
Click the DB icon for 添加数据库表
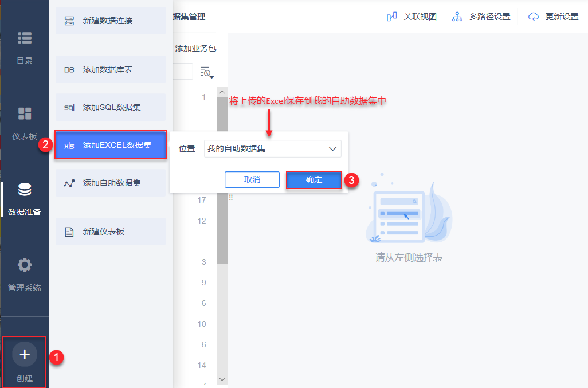(x=69, y=70)
